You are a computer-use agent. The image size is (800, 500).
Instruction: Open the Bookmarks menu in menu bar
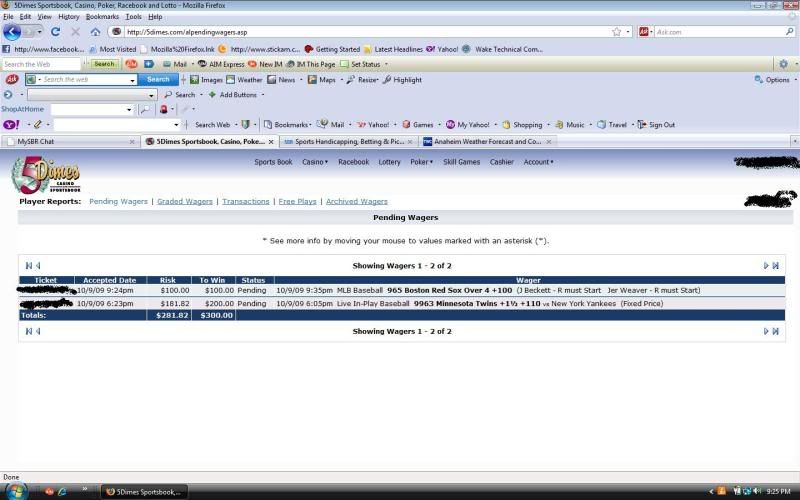coord(102,17)
